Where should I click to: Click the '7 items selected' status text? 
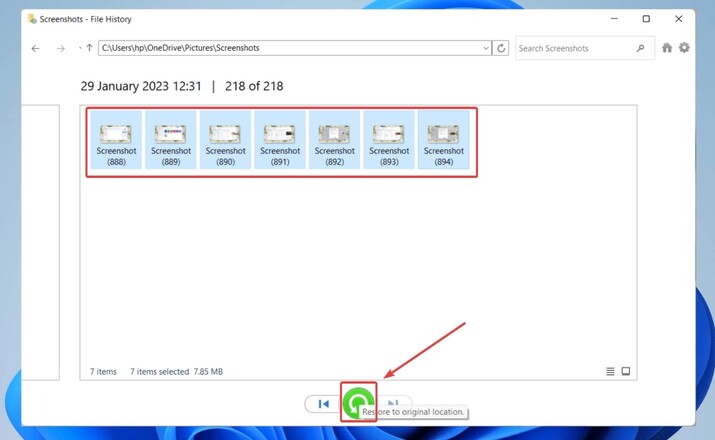click(160, 372)
